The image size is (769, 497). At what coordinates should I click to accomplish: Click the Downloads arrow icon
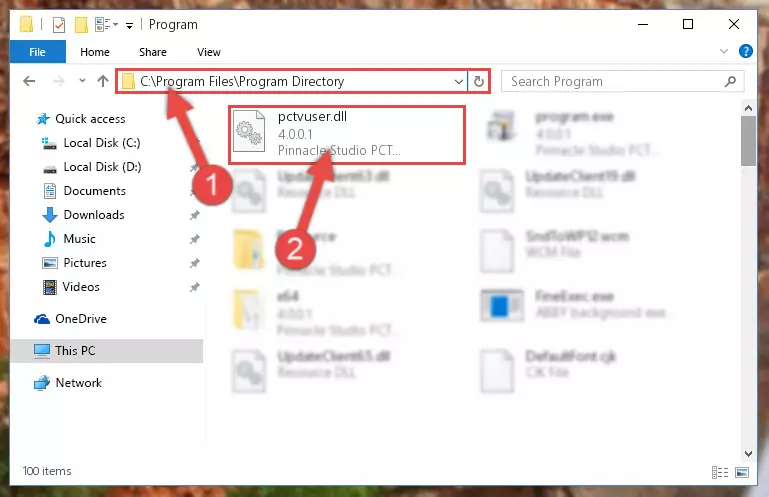coord(50,215)
